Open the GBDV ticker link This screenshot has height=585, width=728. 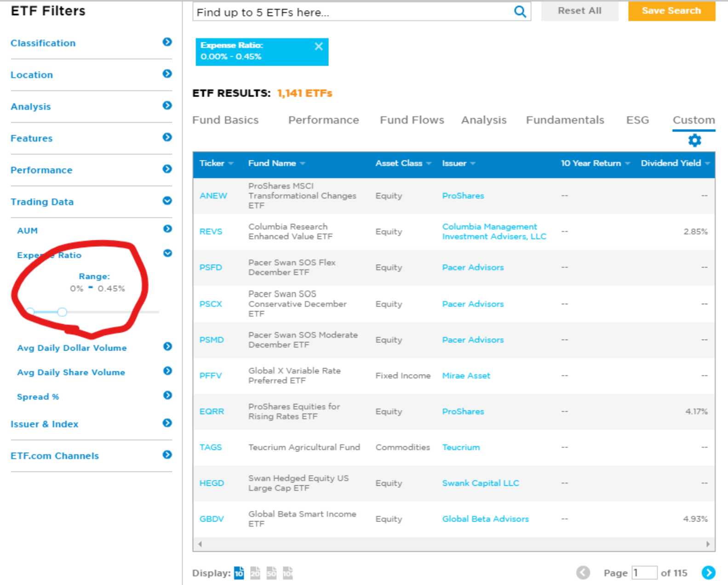(212, 519)
